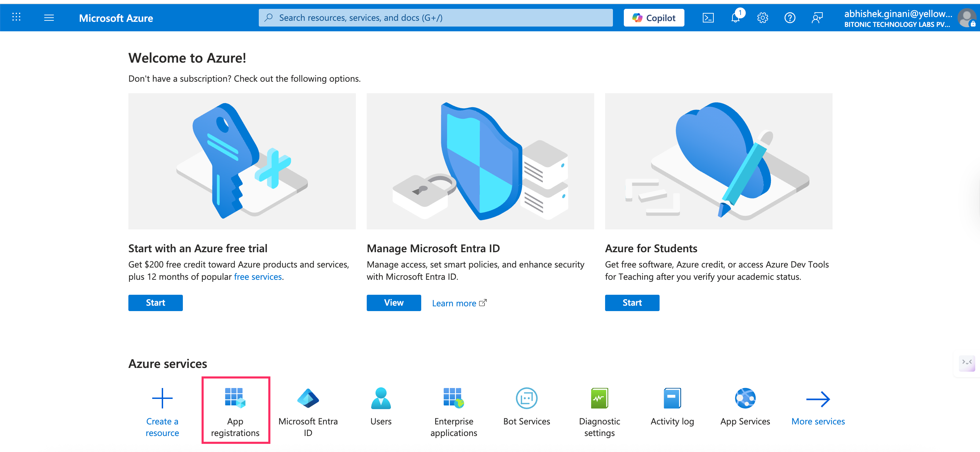Click the Azure free trial key illustration
The image size is (980, 452).
point(242,161)
